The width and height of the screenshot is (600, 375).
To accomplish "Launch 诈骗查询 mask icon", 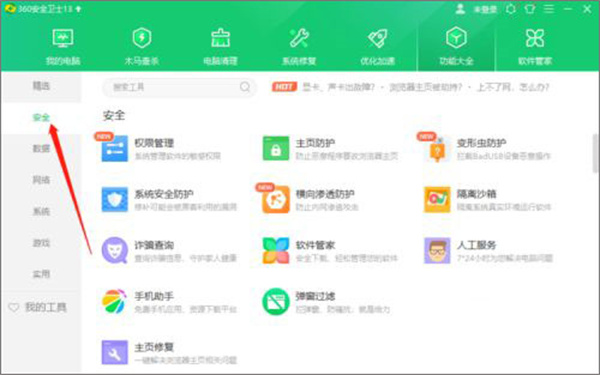I will (x=114, y=251).
